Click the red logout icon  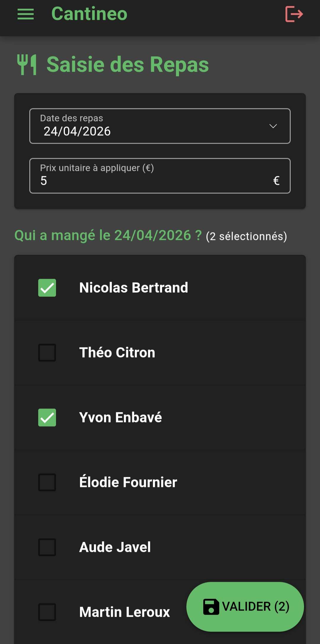[x=294, y=14]
